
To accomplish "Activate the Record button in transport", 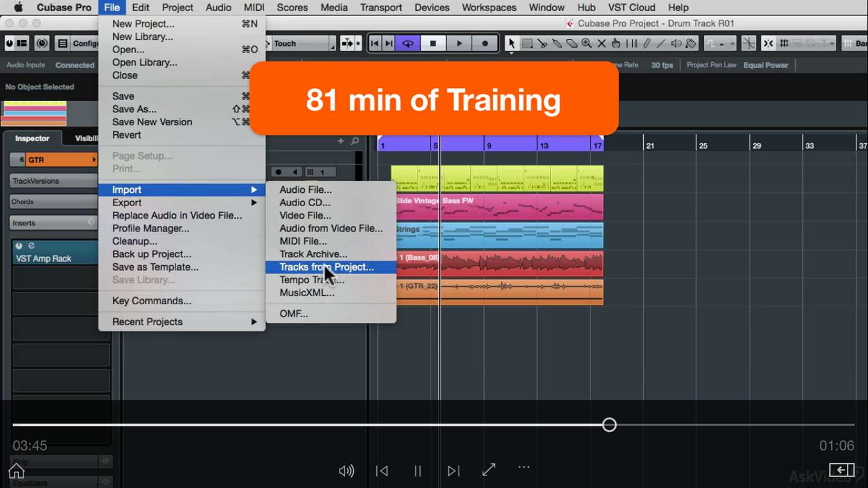I will [x=485, y=43].
